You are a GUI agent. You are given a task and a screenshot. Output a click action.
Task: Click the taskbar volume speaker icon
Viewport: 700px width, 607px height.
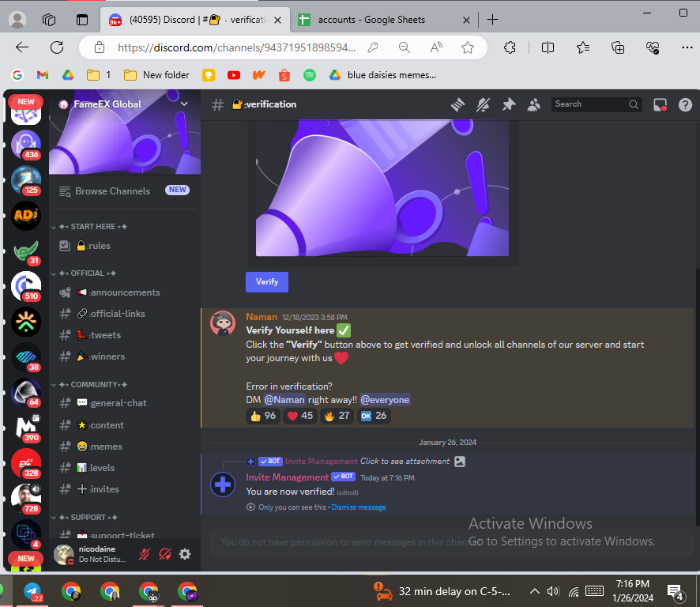tap(553, 591)
